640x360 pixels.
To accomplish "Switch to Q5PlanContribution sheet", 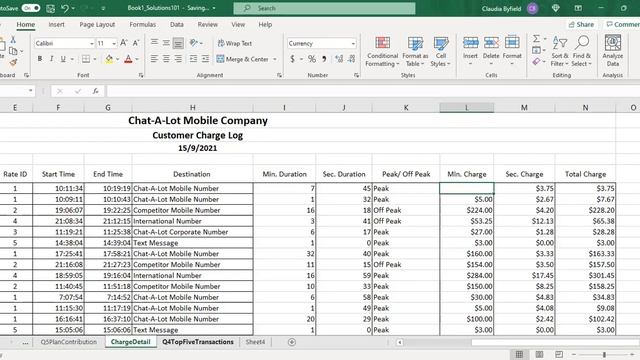I will [x=69, y=342].
